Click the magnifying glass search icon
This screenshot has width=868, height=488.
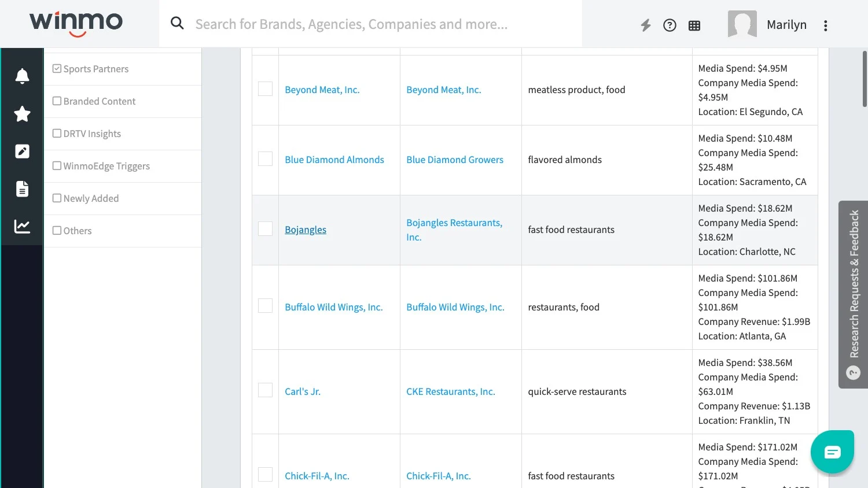point(177,23)
